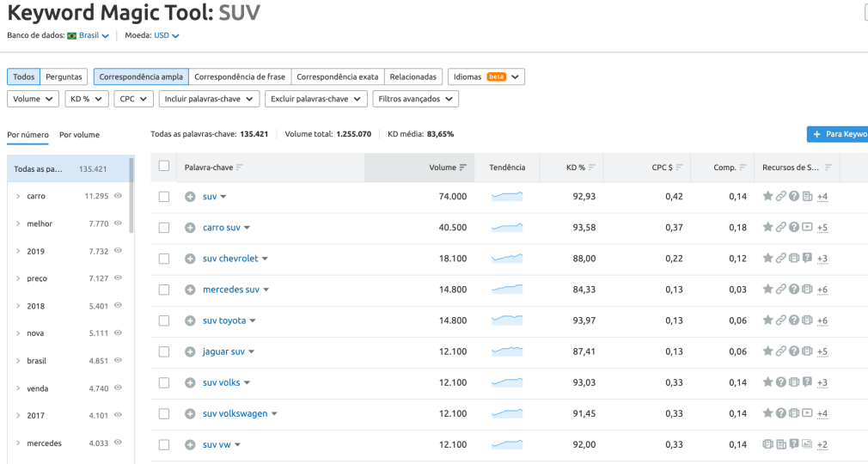Click the video icon in 'suv volkswagen' row

[x=807, y=413]
